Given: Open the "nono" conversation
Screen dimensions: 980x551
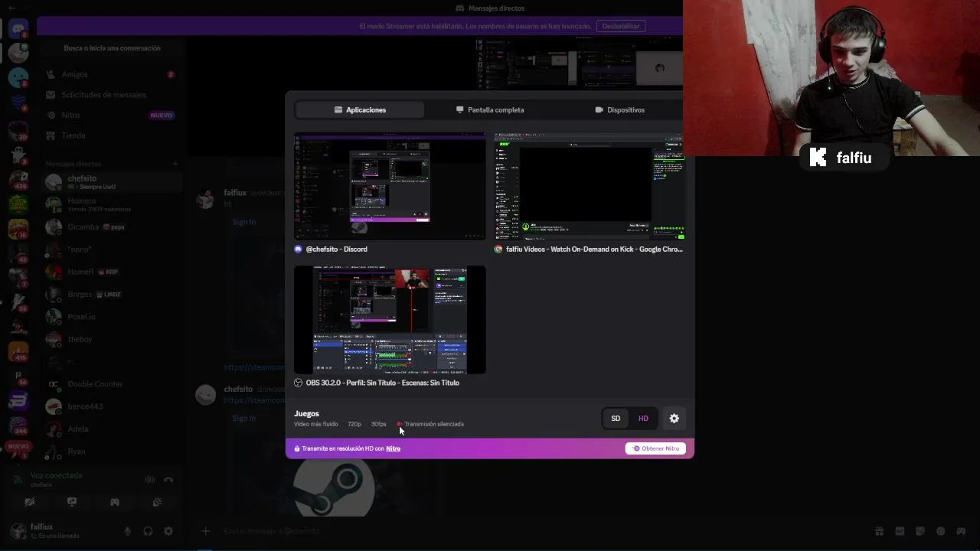Looking at the screenshot, I should click(111, 249).
